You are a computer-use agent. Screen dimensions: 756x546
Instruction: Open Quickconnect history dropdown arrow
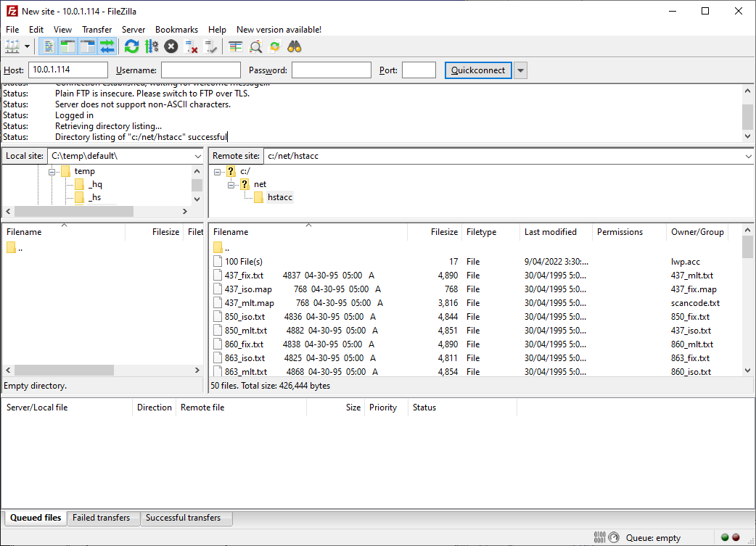click(520, 70)
